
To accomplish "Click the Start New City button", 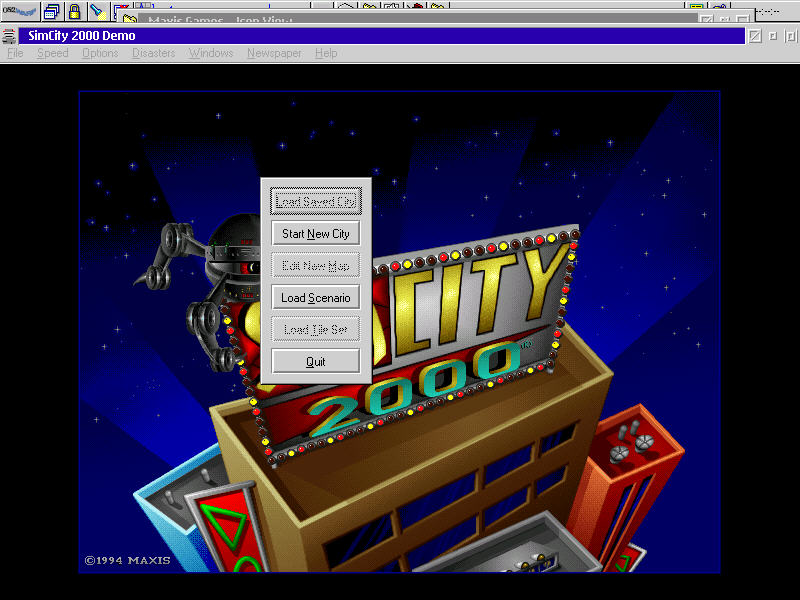I will (315, 234).
